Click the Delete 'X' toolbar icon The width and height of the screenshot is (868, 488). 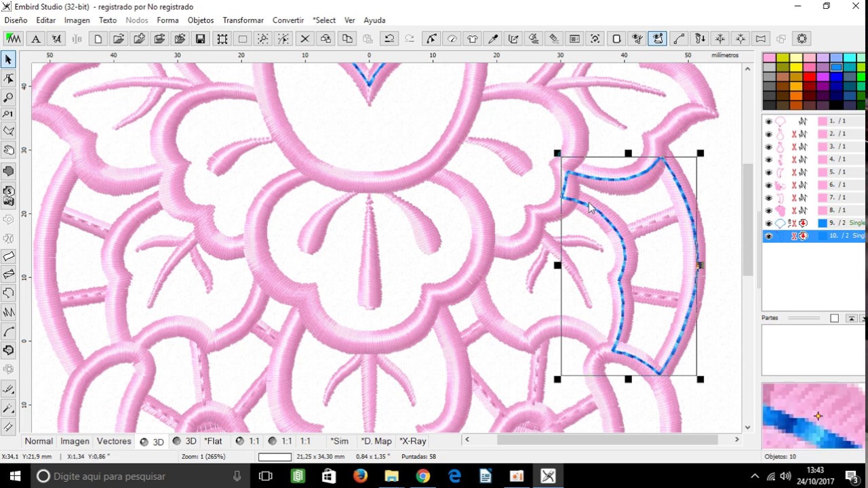(305, 39)
